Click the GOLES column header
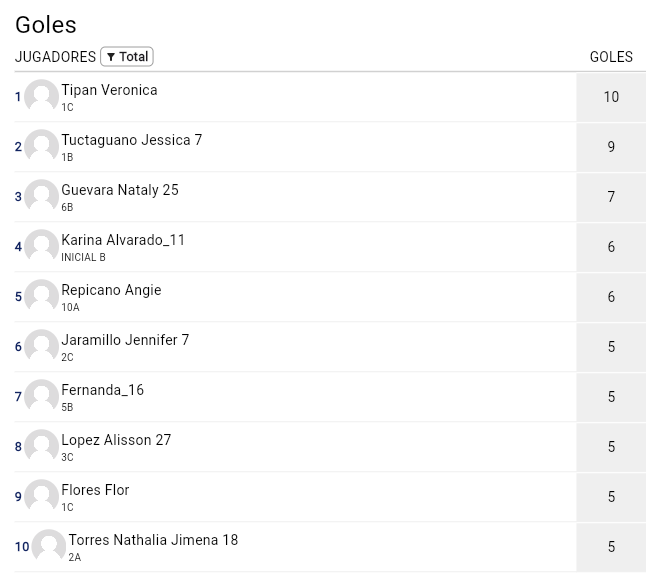The height and width of the screenshot is (581, 646). [611, 57]
